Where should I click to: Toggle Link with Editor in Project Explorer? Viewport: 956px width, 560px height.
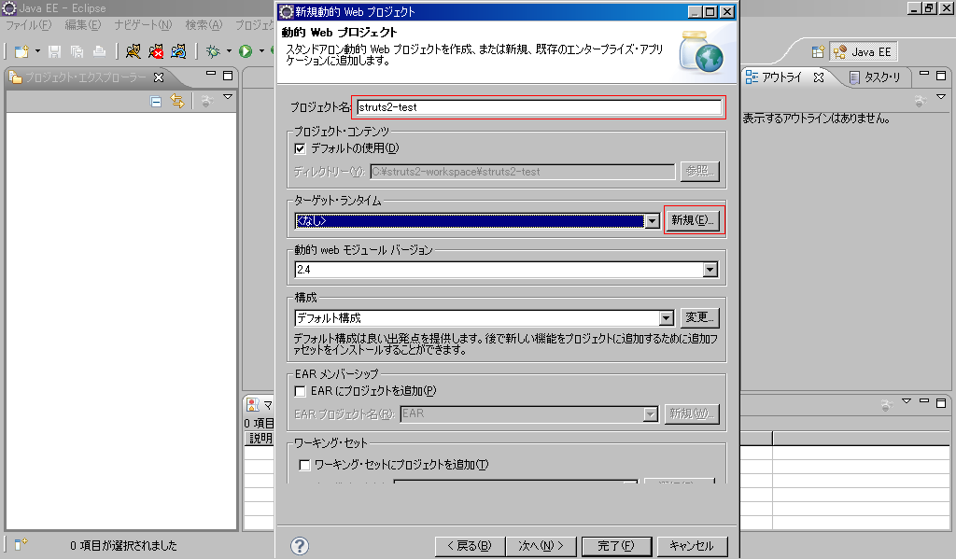177,101
